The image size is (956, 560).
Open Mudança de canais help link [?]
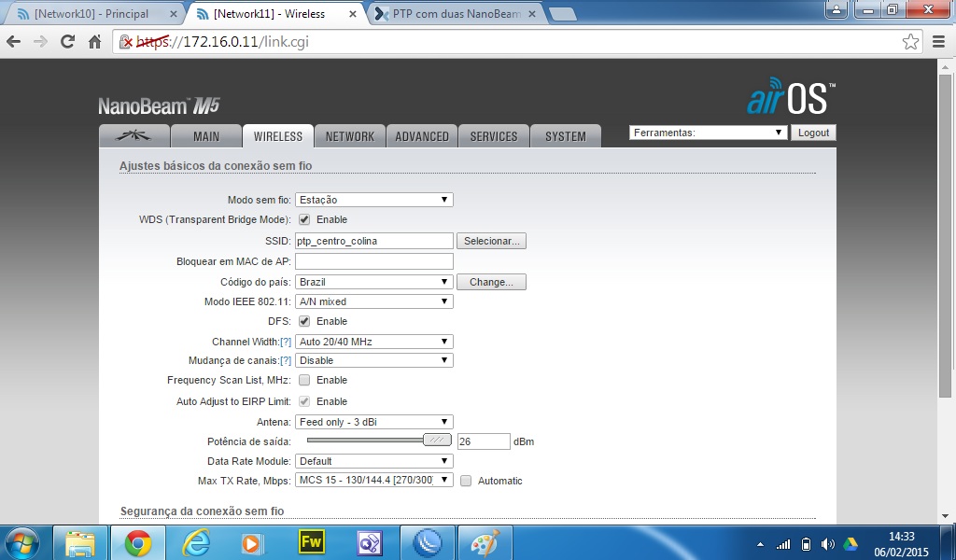[286, 361]
